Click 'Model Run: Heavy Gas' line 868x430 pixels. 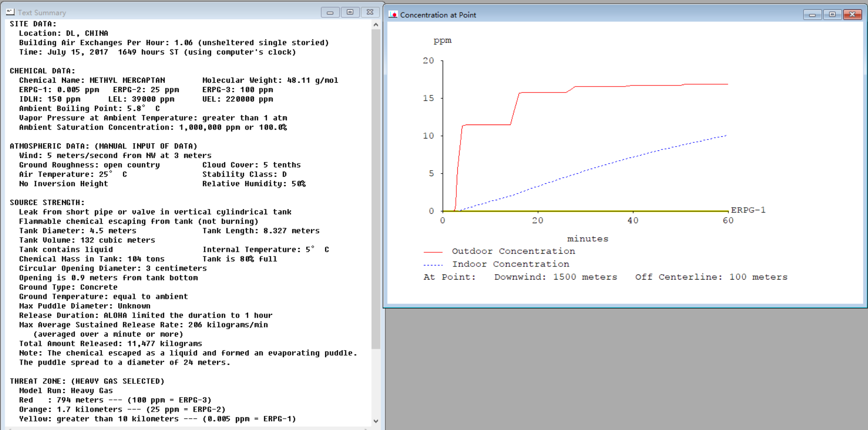[66, 391]
